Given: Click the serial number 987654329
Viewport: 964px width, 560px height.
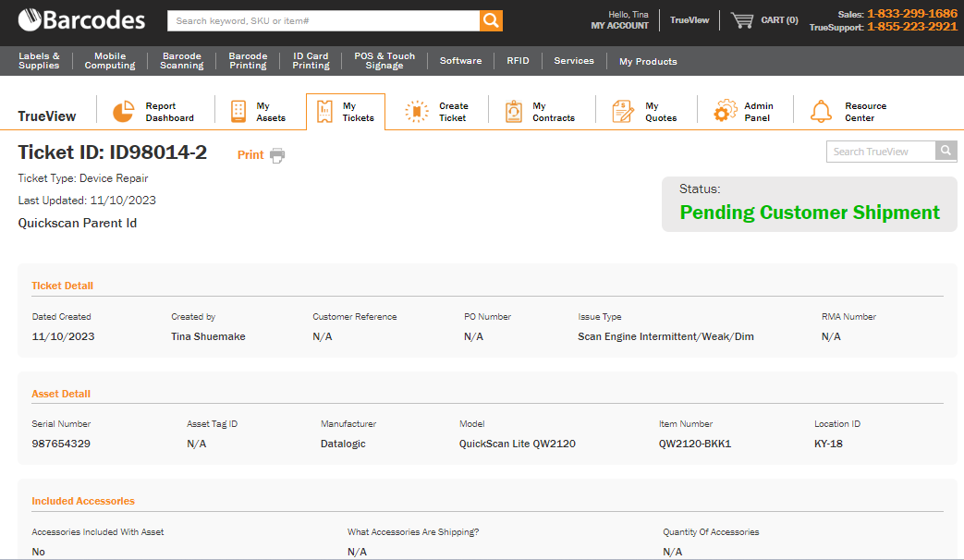Looking at the screenshot, I should 61,444.
